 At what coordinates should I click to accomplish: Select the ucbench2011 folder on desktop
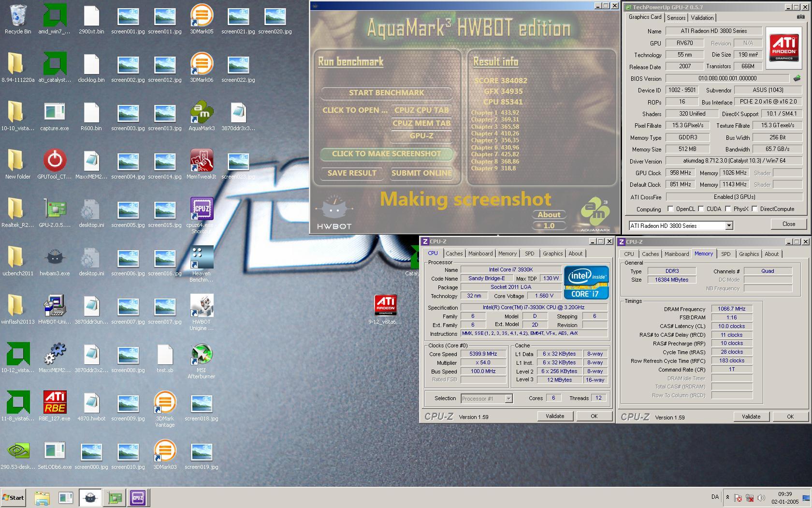click(18, 261)
